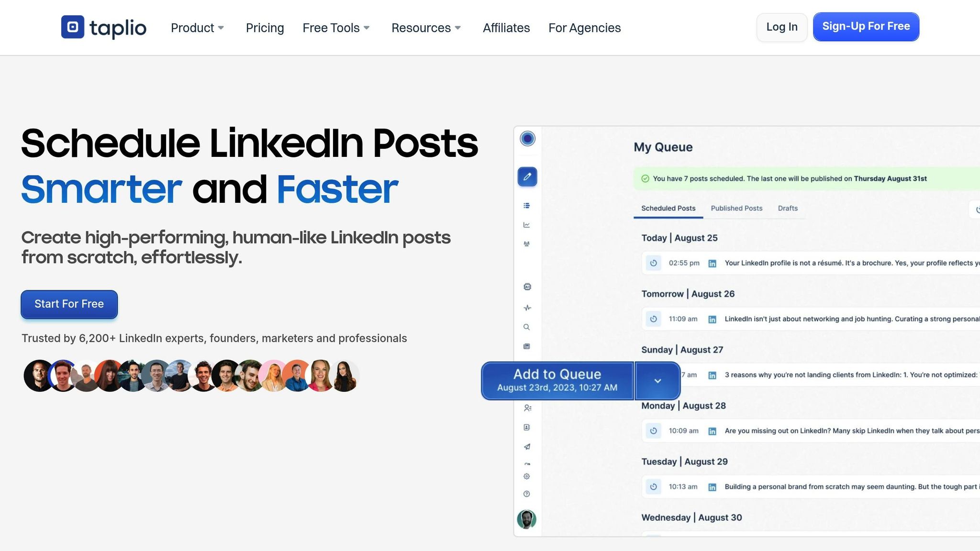Open the chevron dropdown beside Add to Queue
980x551 pixels.
(x=657, y=381)
